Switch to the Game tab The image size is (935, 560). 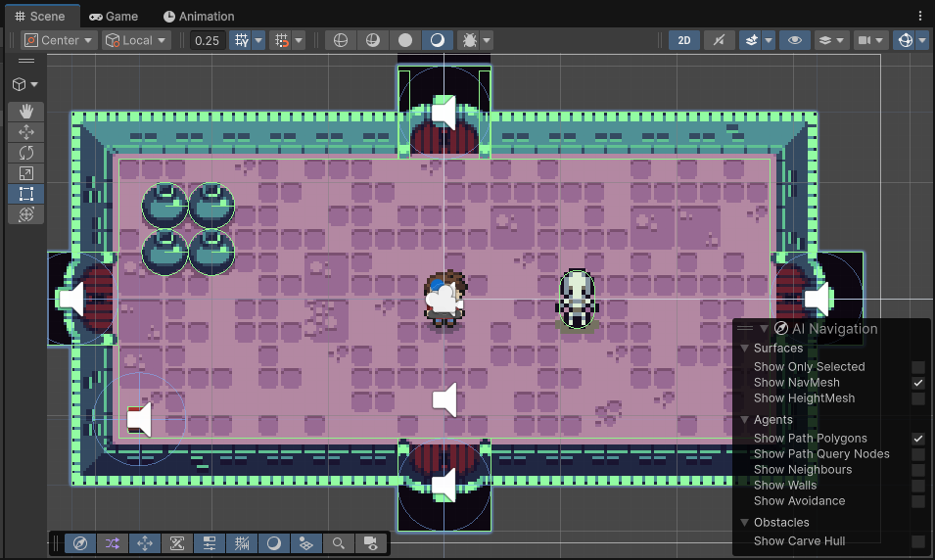(x=114, y=16)
